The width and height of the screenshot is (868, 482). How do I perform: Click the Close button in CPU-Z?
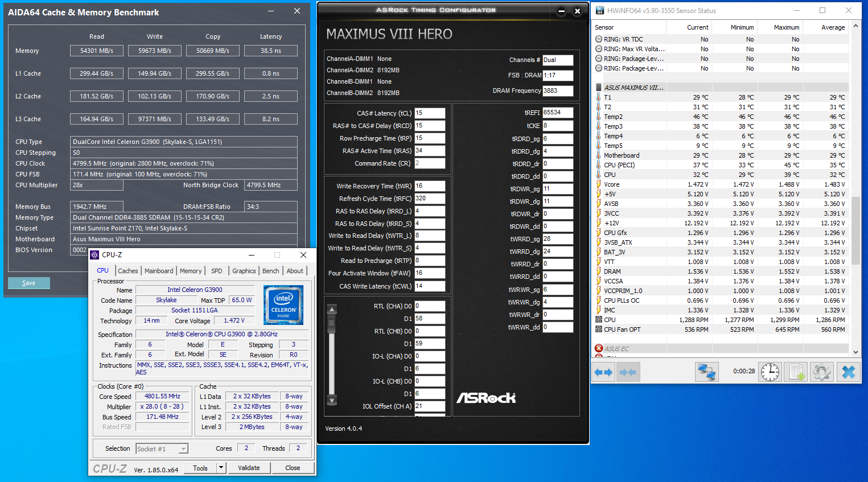(293, 468)
